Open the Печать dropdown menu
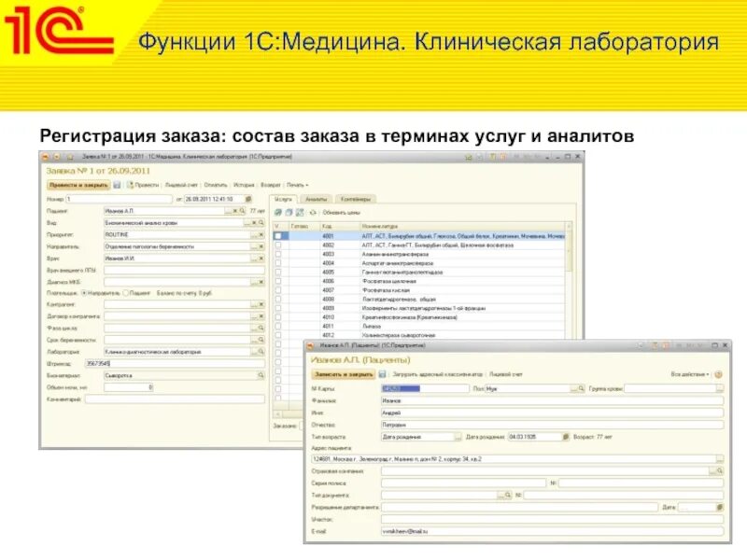Screen dimensions: 747x560 point(298,185)
